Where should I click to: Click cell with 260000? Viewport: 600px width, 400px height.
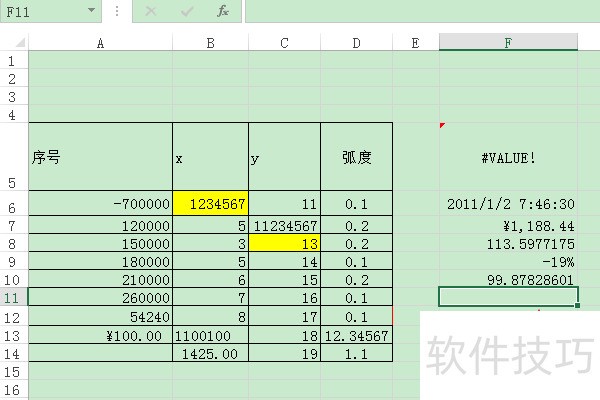point(100,297)
